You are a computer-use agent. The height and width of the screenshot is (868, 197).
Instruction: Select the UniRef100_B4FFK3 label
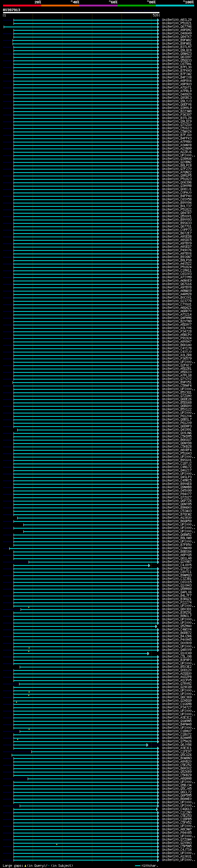click(x=177, y=138)
